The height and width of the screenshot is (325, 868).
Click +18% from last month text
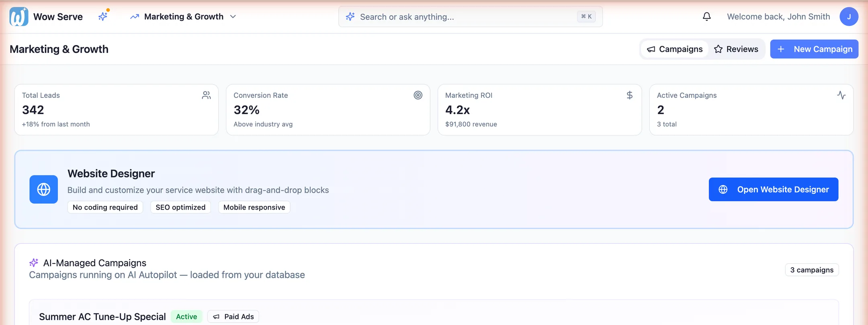point(56,124)
